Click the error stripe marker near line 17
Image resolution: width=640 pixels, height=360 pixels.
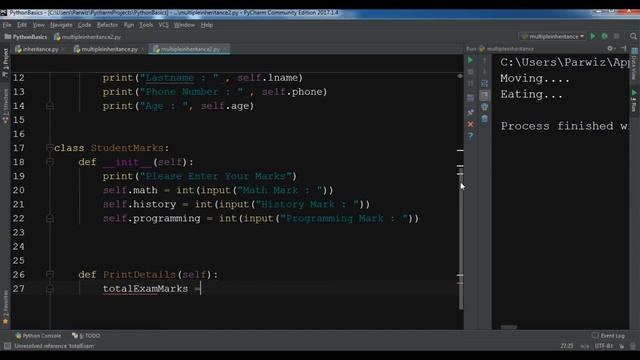[x=460, y=151]
